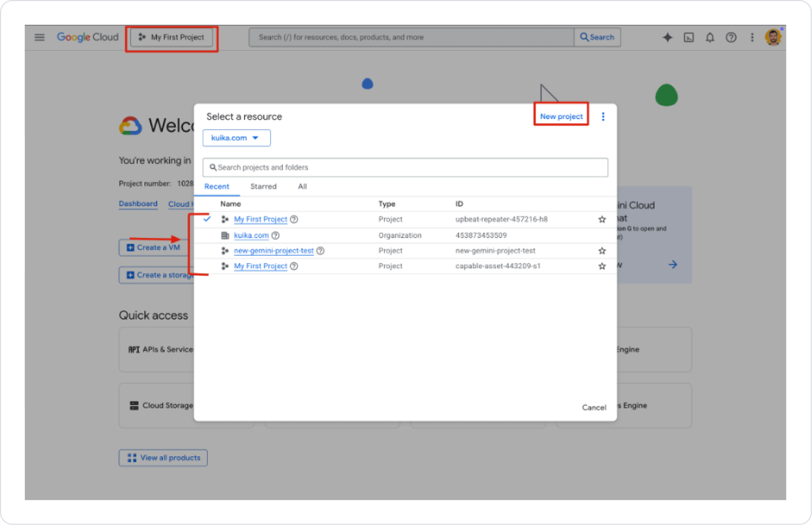Star the capable-asset-443209-s1 project
812x525 pixels.
pos(602,266)
